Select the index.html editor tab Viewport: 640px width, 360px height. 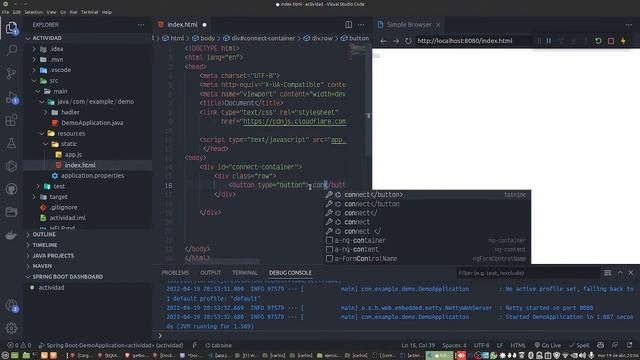point(182,25)
